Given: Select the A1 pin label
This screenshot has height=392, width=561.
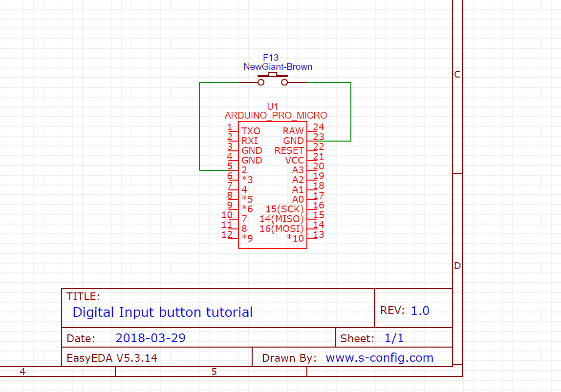Looking at the screenshot, I should coord(298,189).
